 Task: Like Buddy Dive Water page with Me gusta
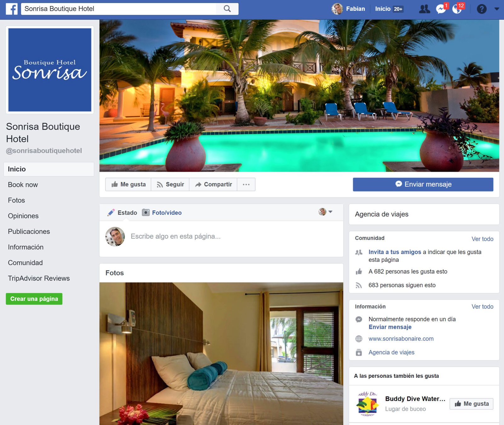click(472, 404)
